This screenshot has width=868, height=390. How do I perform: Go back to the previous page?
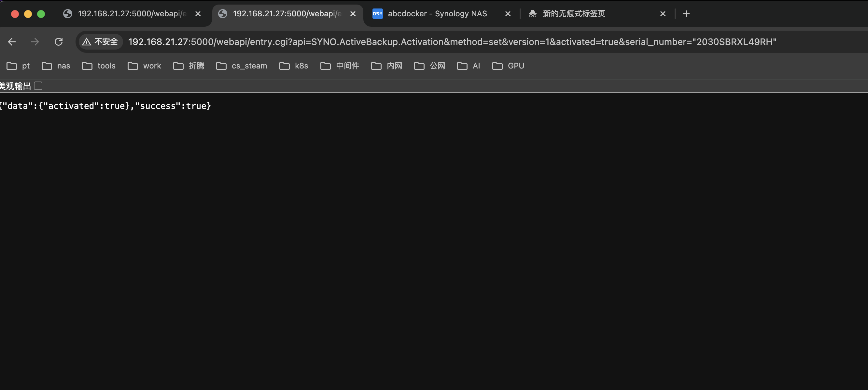pyautogui.click(x=12, y=41)
